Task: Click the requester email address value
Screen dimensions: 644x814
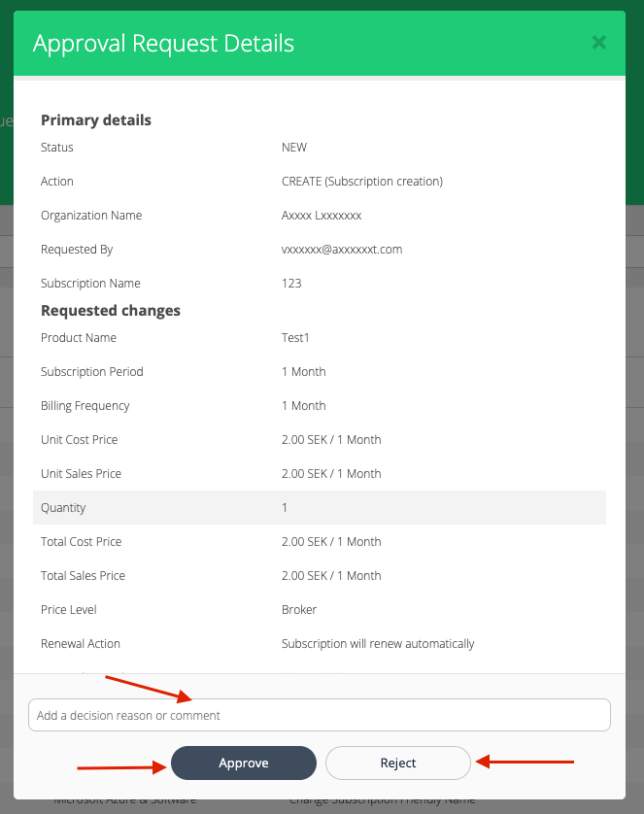Action: (341, 250)
